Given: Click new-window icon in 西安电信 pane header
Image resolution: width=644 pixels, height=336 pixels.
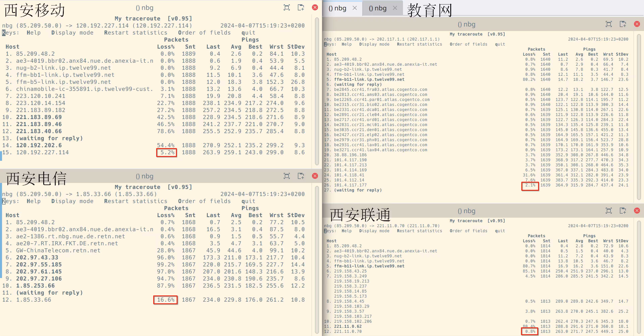Looking at the screenshot, I should 301,176.
